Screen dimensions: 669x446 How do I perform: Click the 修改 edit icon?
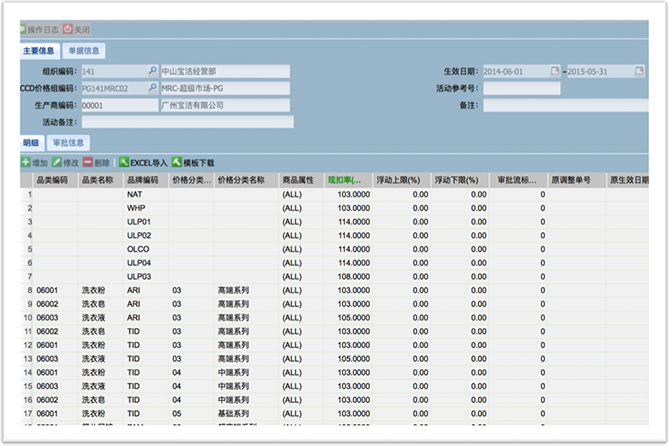click(56, 162)
